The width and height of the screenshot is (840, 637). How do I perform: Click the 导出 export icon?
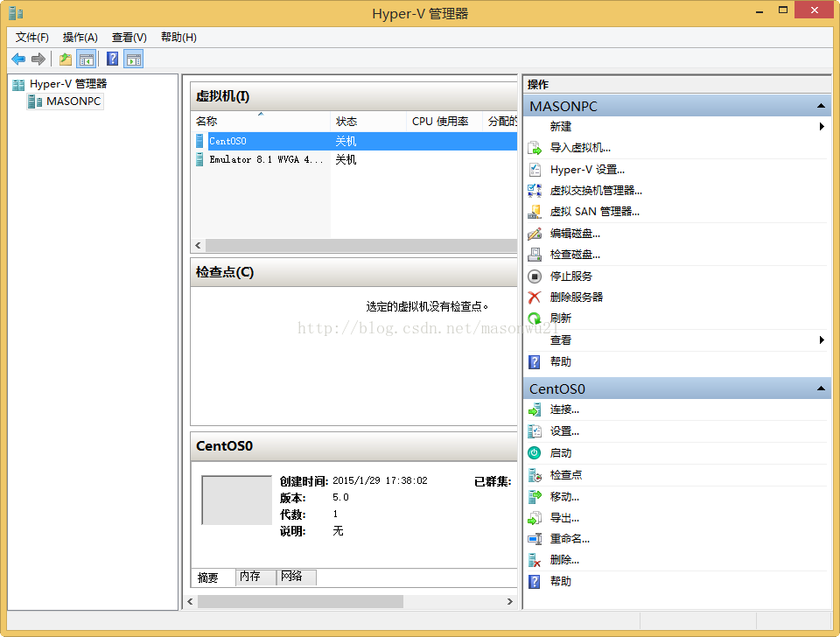pos(535,518)
